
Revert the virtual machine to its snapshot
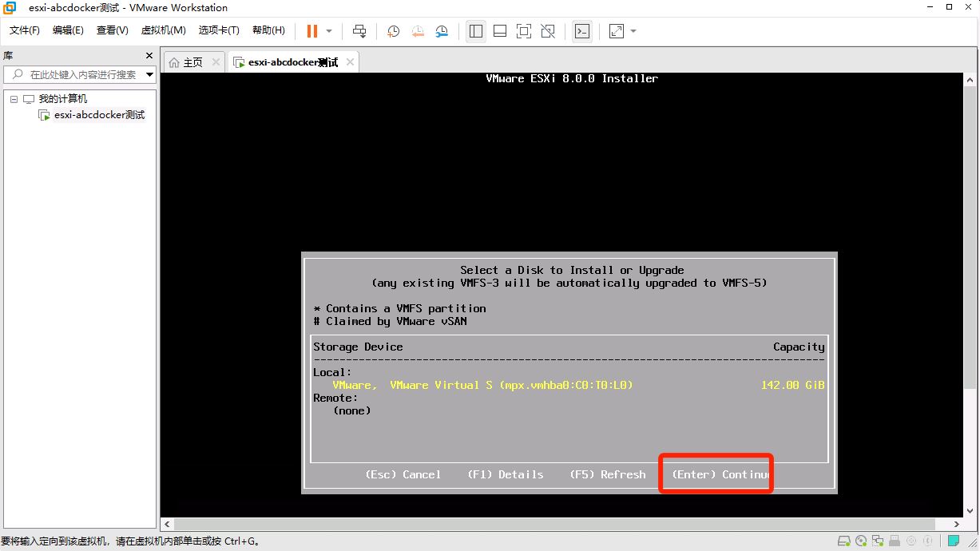[x=418, y=31]
